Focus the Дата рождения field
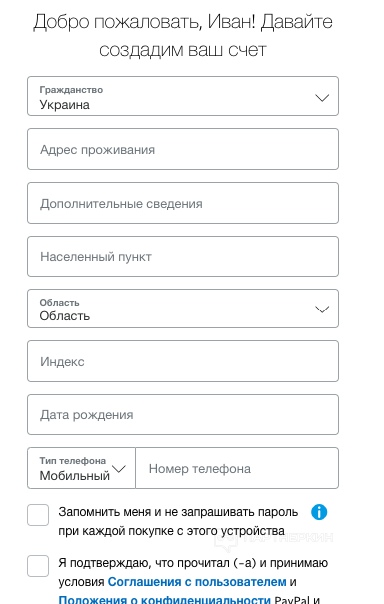This screenshot has height=604, width=384. (x=183, y=414)
